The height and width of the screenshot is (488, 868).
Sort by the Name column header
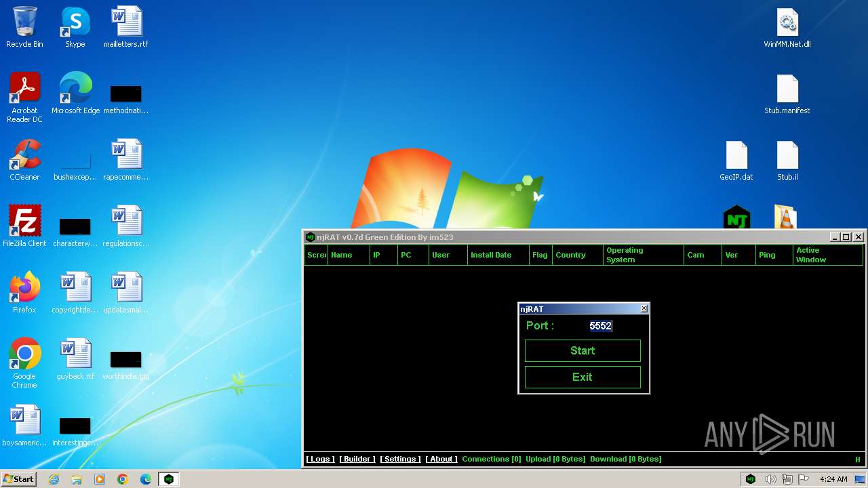click(x=349, y=255)
